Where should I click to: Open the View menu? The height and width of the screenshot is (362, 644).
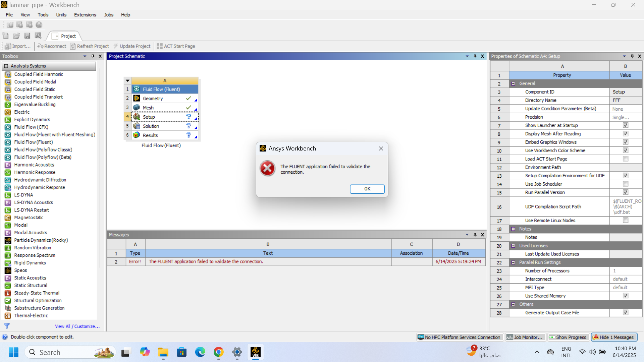pos(25,15)
